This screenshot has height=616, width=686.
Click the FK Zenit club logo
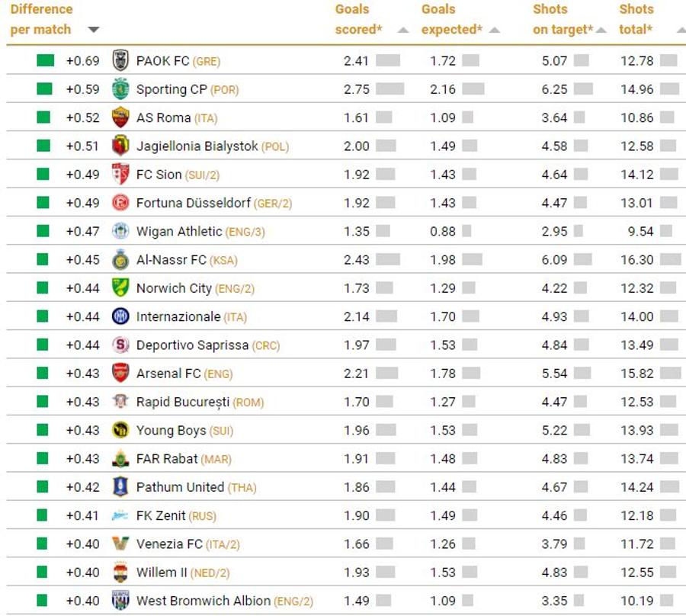coord(120,515)
